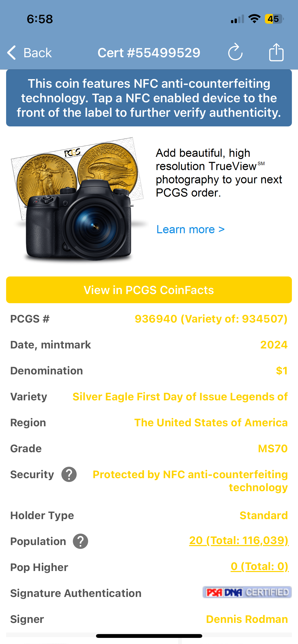
Task: Tap the Back chevron arrow
Action: coord(12,53)
